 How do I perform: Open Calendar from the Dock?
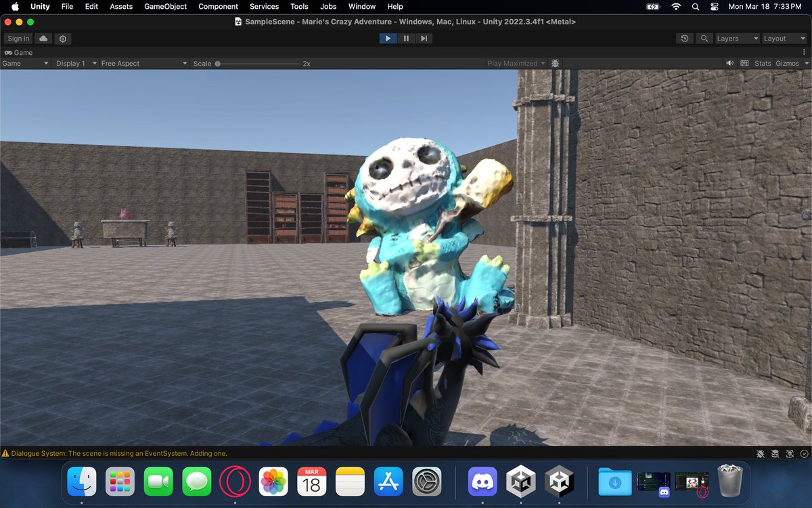pyautogui.click(x=312, y=482)
